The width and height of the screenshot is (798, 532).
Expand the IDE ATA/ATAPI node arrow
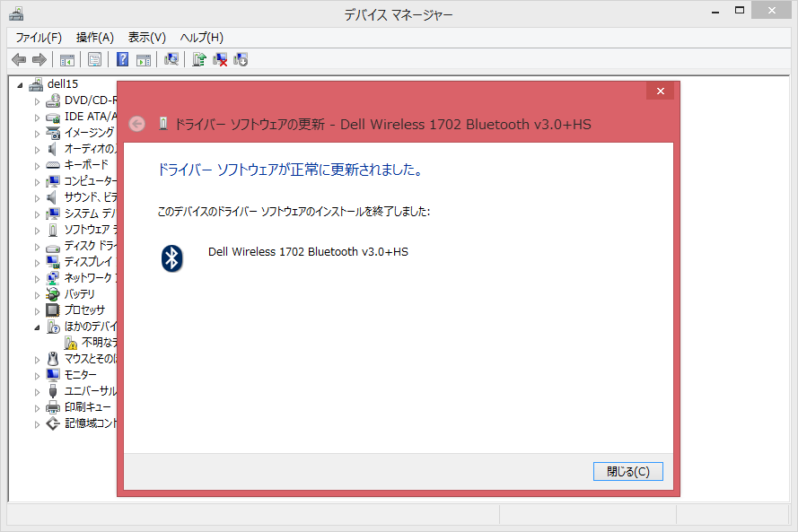click(37, 118)
